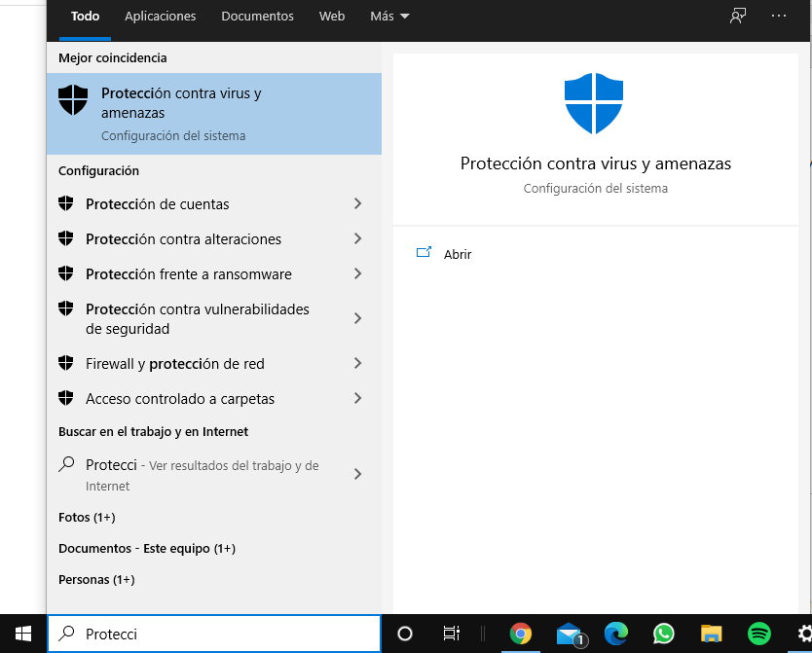Screen dimensions: 812x653
Task: Click Abrir to open the setting
Action: tap(458, 254)
